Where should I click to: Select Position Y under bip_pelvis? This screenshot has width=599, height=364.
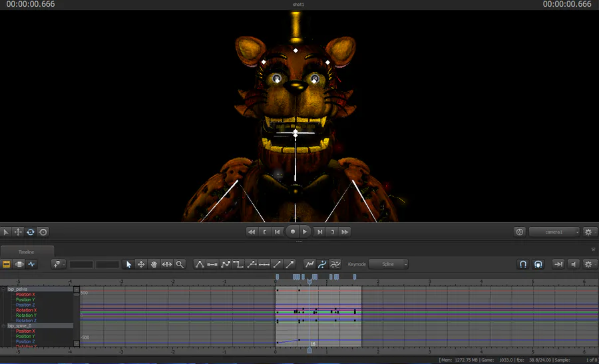tap(25, 299)
